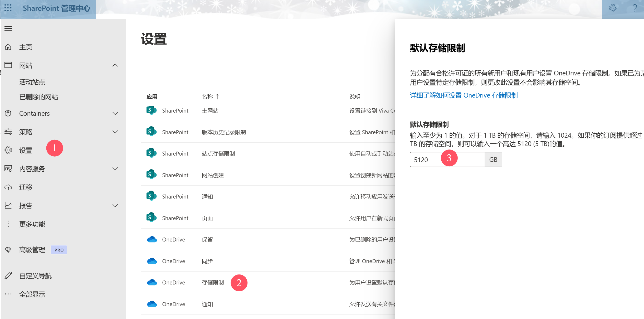Open the app launcher waffle icon

[8, 8]
